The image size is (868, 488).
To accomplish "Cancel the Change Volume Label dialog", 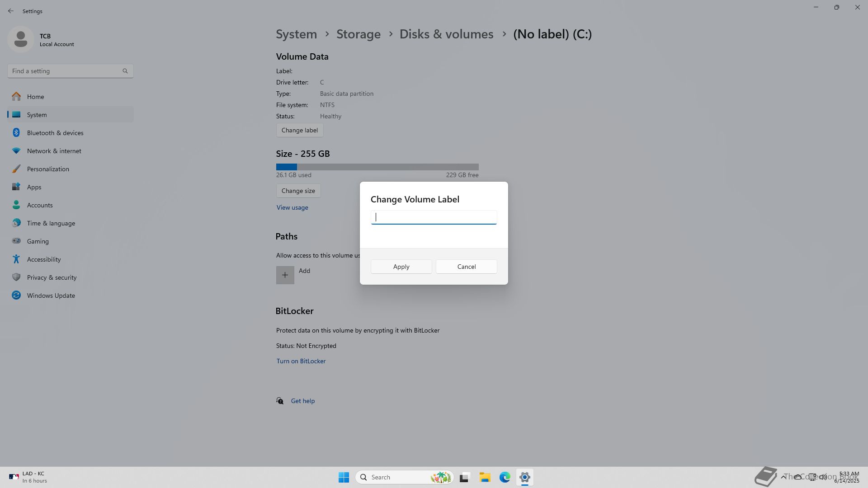I will pyautogui.click(x=466, y=267).
